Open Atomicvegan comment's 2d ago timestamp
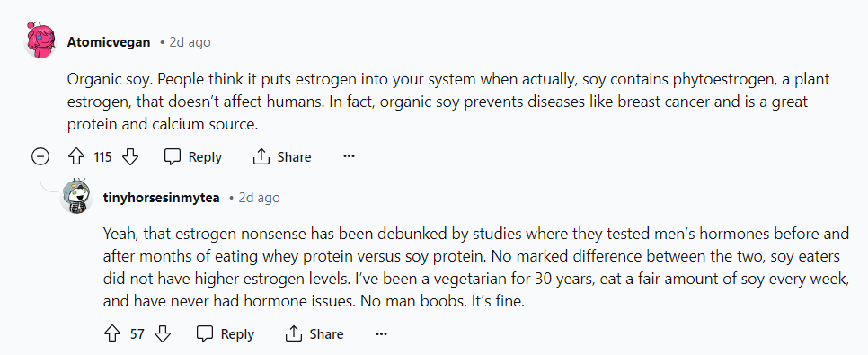This screenshot has height=355, width=868. [x=190, y=42]
